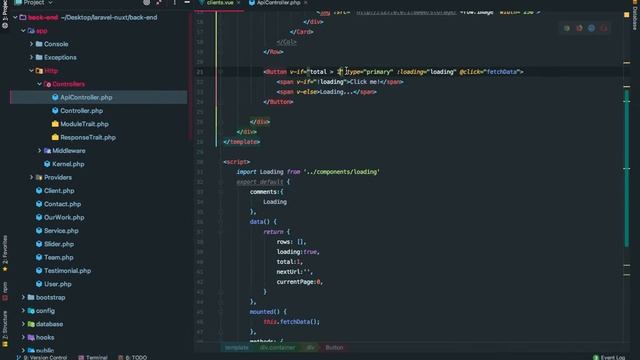Screen dimensions: 640x360
Task: Open the Event Log
Action: click(609, 357)
